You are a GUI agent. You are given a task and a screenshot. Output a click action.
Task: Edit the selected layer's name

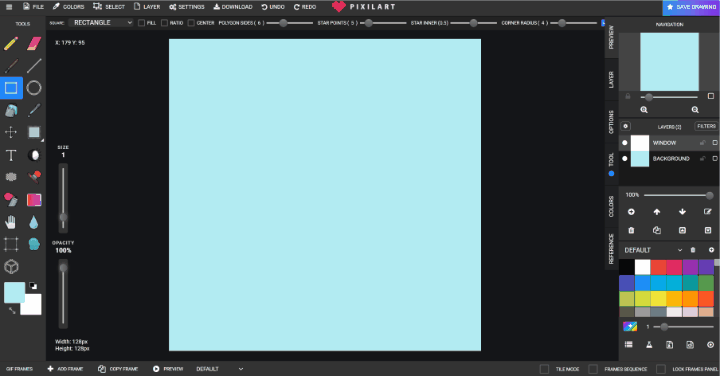pos(708,212)
